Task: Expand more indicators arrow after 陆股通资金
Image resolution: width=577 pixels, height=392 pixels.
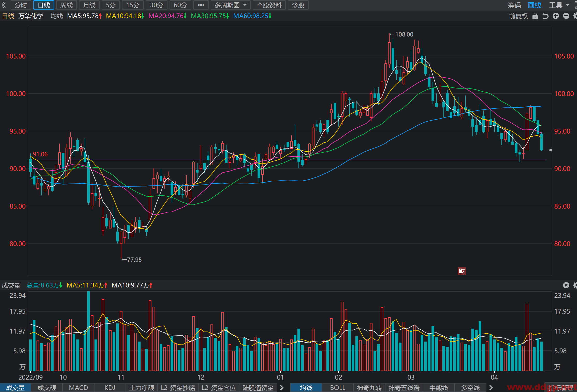Action: [282, 388]
